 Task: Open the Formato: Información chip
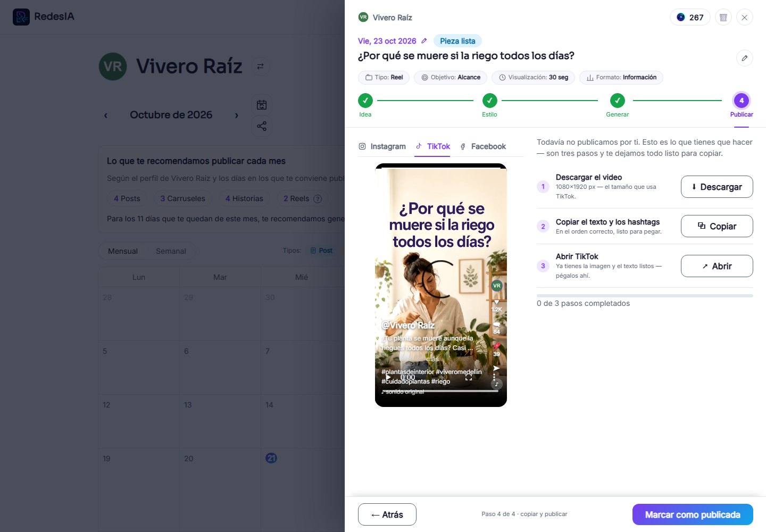[x=621, y=78]
